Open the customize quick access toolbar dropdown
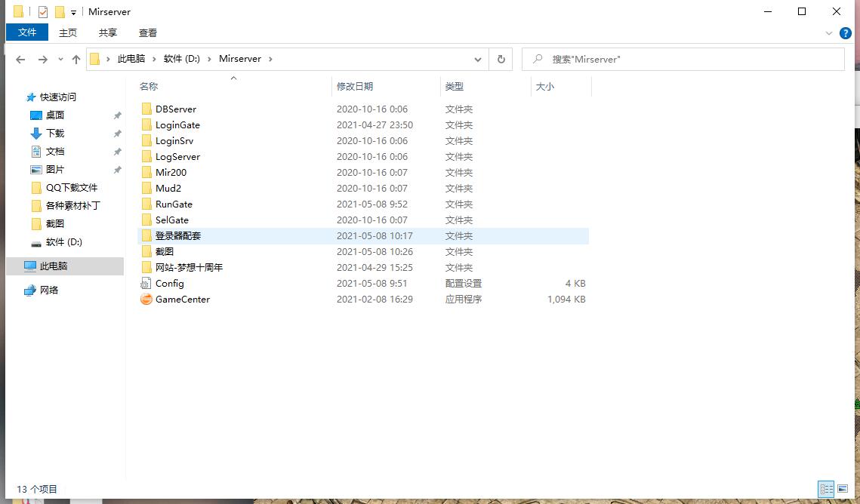The height and width of the screenshot is (504, 860). coord(73,12)
